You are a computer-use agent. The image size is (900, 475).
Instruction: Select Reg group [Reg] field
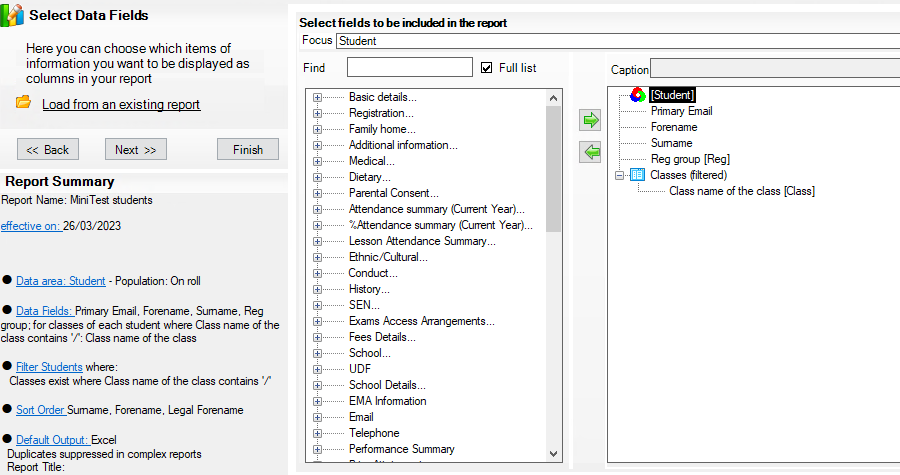pyautogui.click(x=690, y=159)
